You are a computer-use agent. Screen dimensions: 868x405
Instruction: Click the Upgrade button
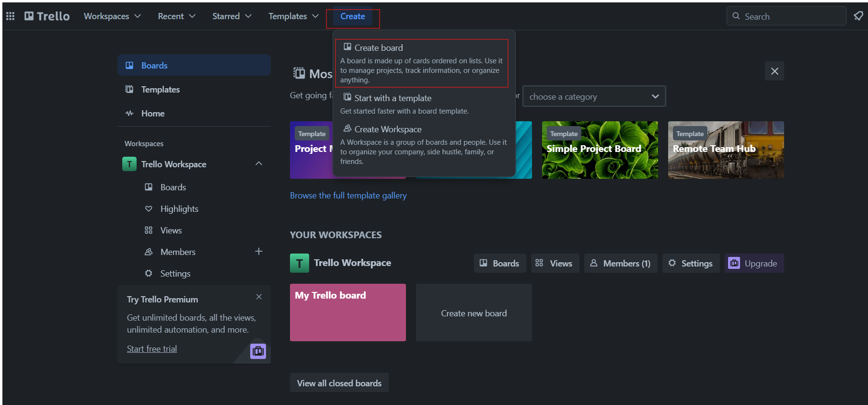(754, 263)
